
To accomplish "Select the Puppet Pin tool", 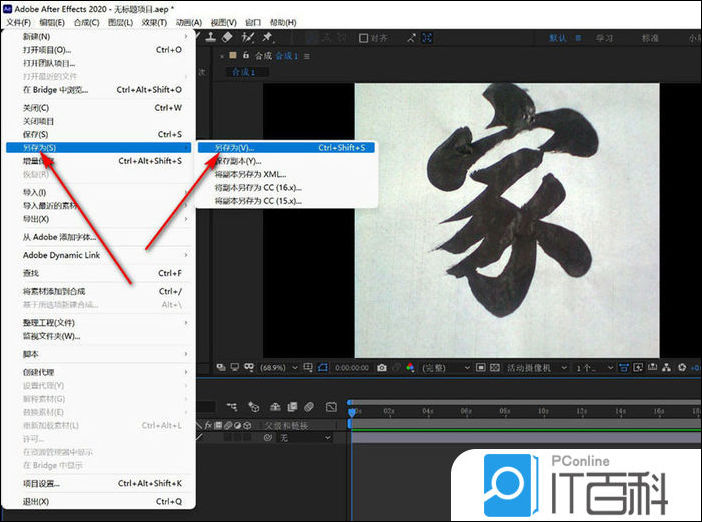I will coord(268,38).
